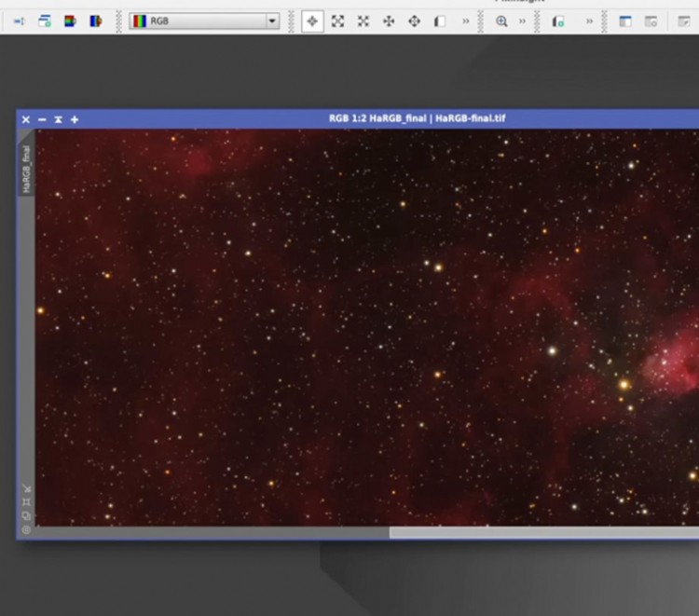Shade the HaRGB_final window title bar
The image size is (699, 616).
pyautogui.click(x=59, y=119)
